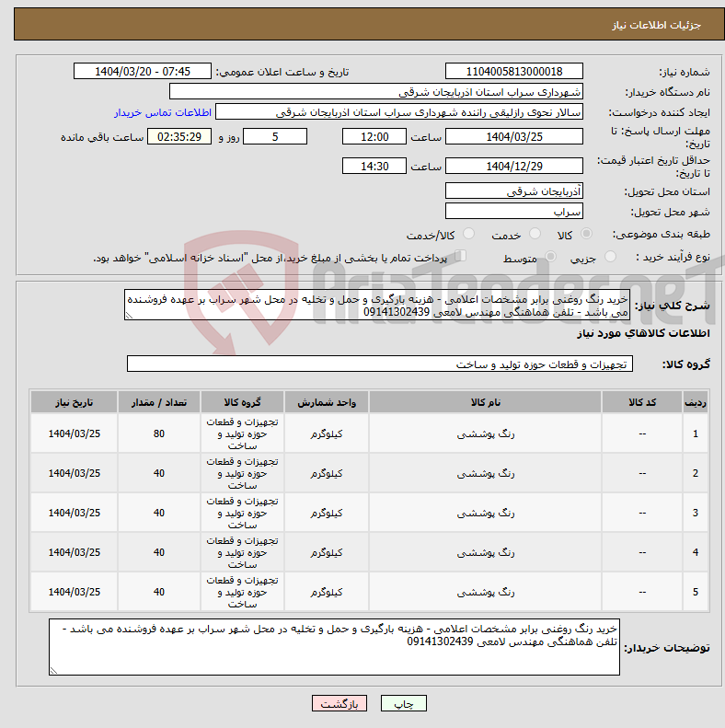Click the announcement date field 1404/03/20 - 07:45

pos(143,72)
